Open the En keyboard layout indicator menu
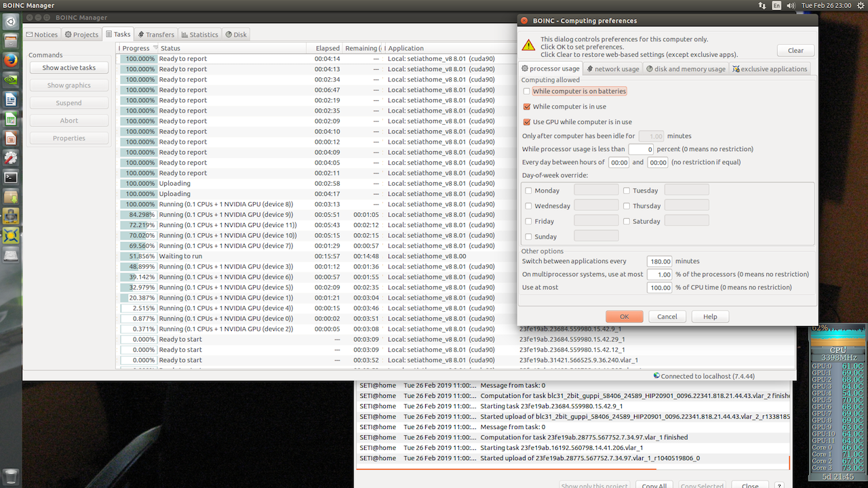868x488 pixels. click(776, 5)
